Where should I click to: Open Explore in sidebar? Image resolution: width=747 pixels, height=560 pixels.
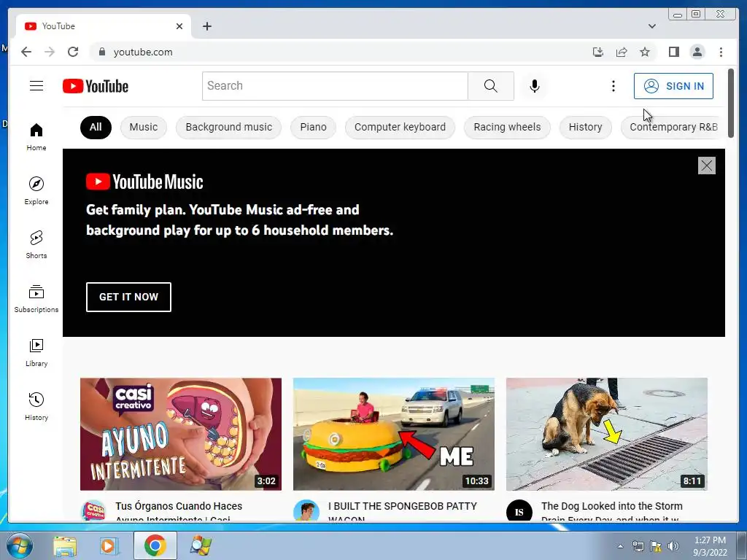[36, 190]
